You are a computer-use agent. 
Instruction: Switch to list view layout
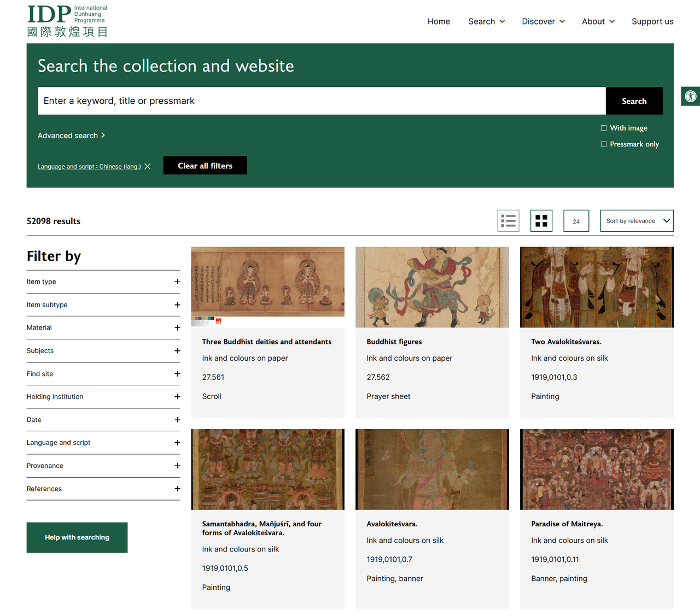pyautogui.click(x=509, y=221)
